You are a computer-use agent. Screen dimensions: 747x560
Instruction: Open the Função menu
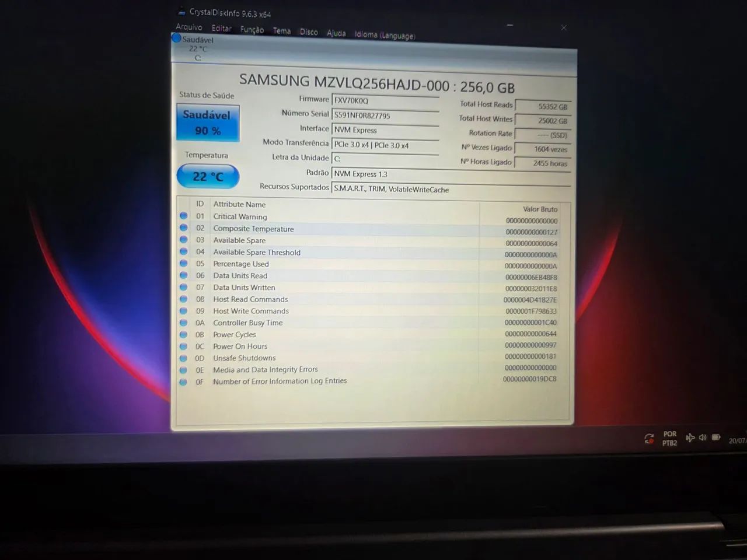[252, 30]
